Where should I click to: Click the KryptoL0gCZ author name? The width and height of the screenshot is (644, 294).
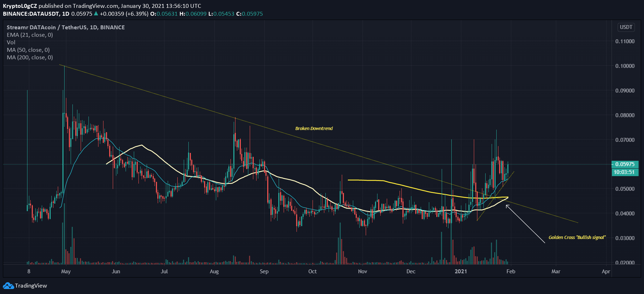pos(20,6)
